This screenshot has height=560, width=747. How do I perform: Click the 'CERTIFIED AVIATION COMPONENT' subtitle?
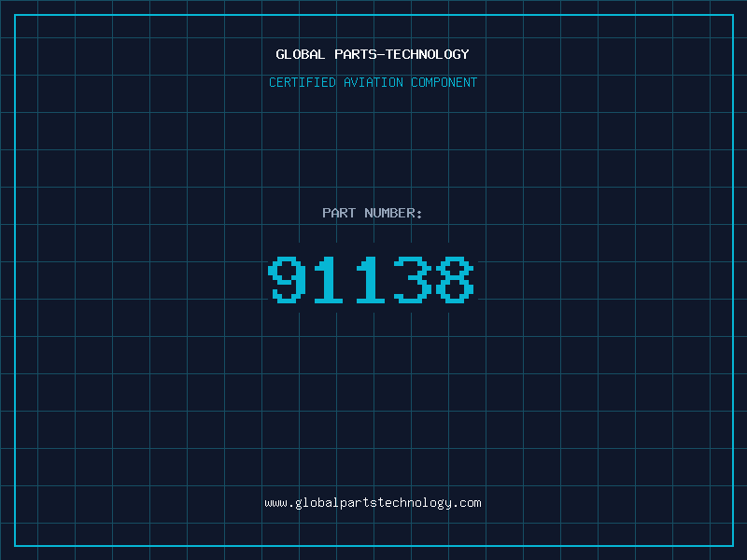click(373, 82)
